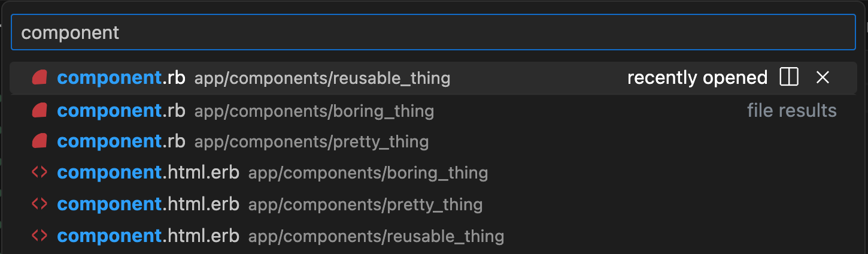Open component.html.erb file name in reusable_thing row

[x=148, y=235]
